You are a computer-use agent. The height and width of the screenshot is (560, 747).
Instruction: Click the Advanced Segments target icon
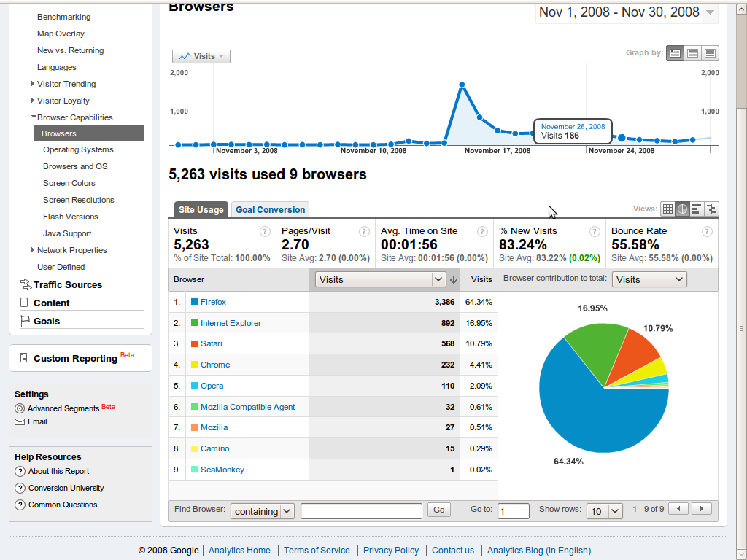pos(20,408)
